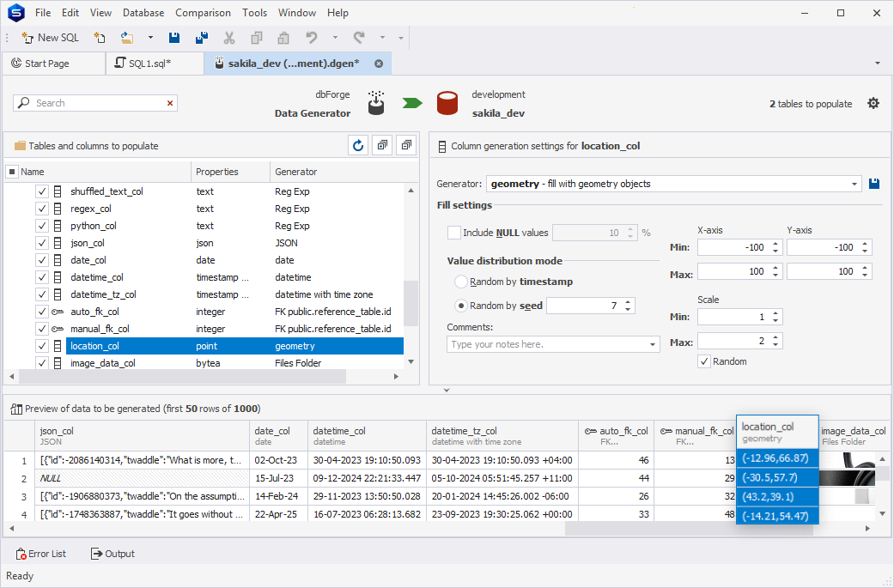Enable the Include NULL values checkbox
This screenshot has height=588, width=894.
point(454,233)
